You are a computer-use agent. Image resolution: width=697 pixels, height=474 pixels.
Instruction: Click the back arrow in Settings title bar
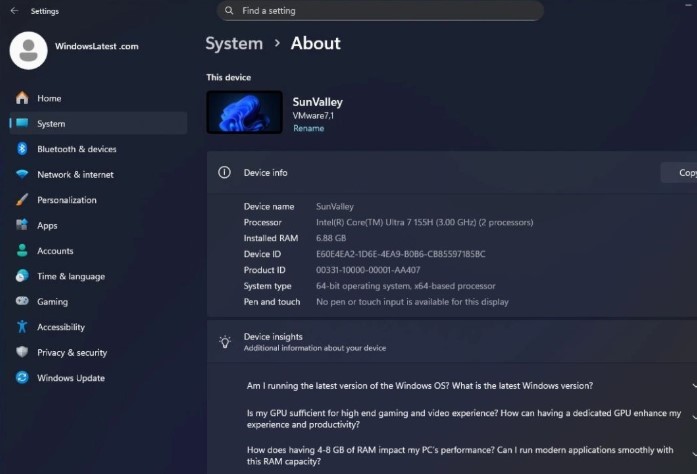coord(13,11)
